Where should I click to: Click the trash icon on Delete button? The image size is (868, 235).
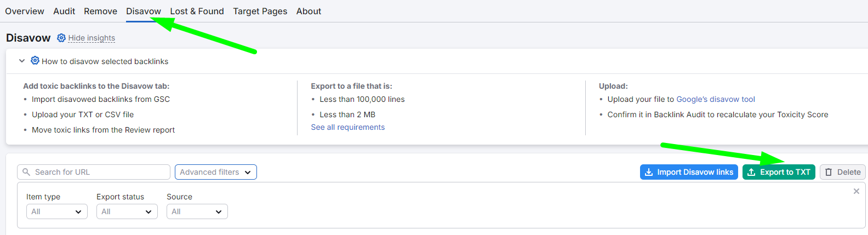(829, 172)
